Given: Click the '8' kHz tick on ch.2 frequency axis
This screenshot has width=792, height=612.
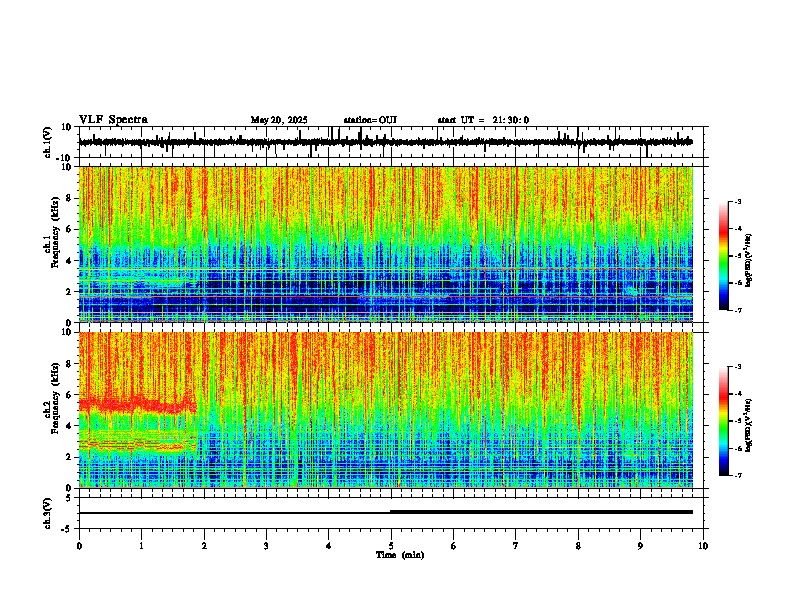Looking at the screenshot, I should (x=69, y=364).
